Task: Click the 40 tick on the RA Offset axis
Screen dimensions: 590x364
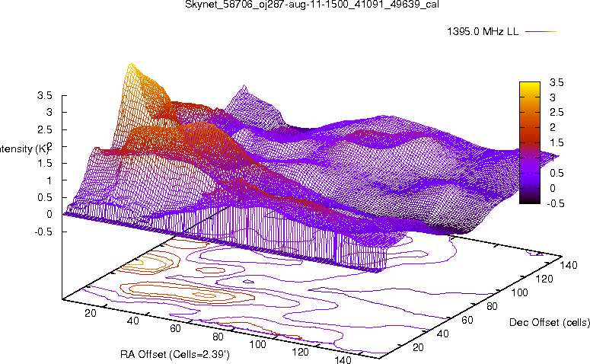Action: coord(132,321)
